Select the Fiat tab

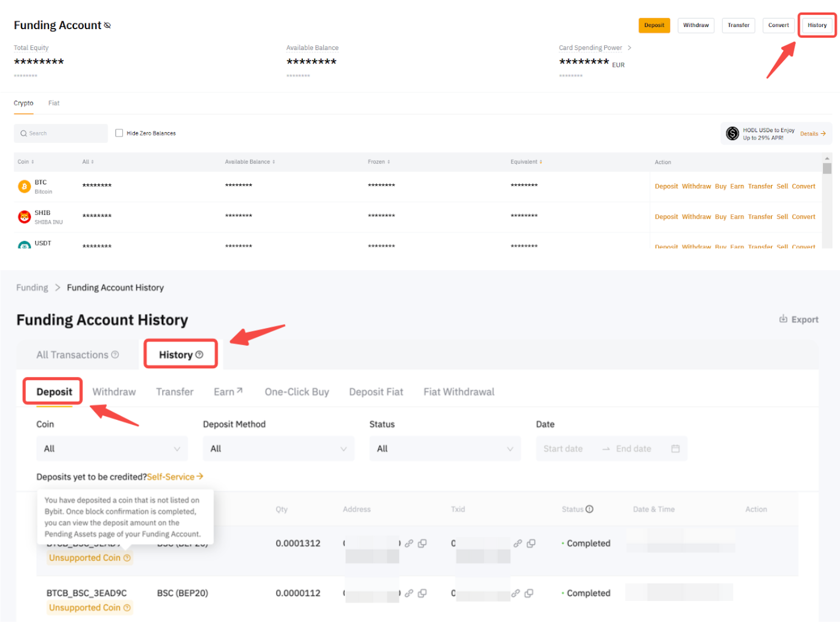coord(54,103)
